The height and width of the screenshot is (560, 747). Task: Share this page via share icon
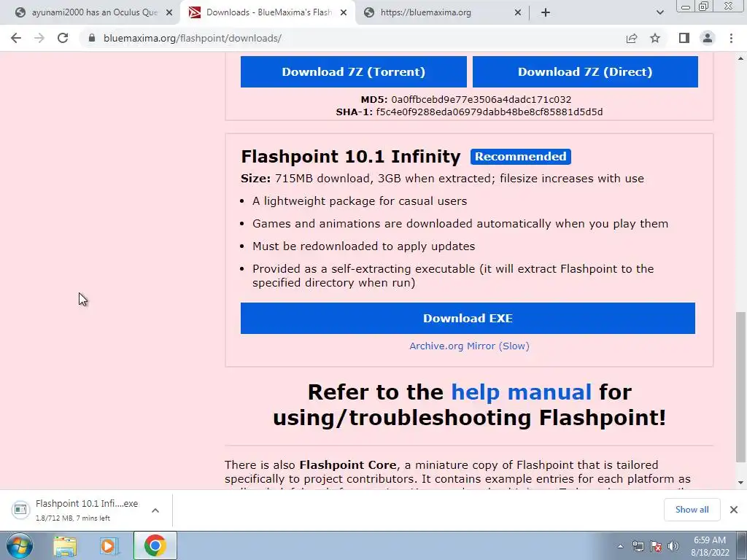632,38
